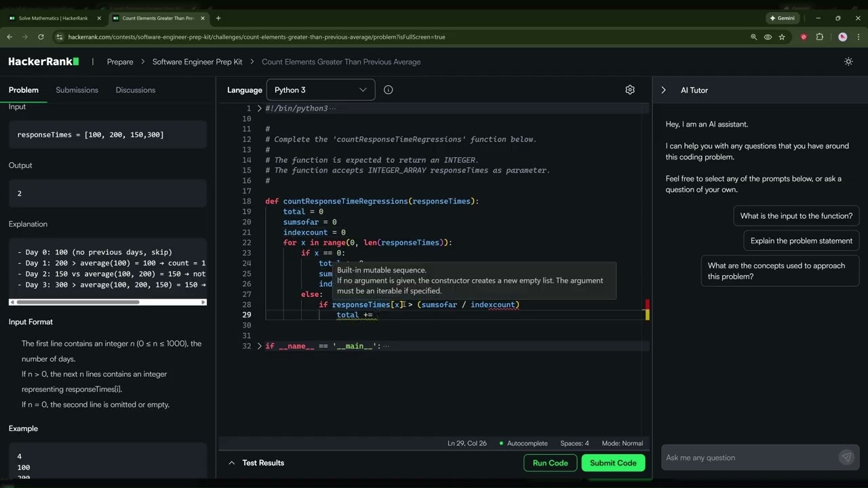Screen dimensions: 868x488
Task: Open browser three-dot menu
Action: (x=859, y=37)
